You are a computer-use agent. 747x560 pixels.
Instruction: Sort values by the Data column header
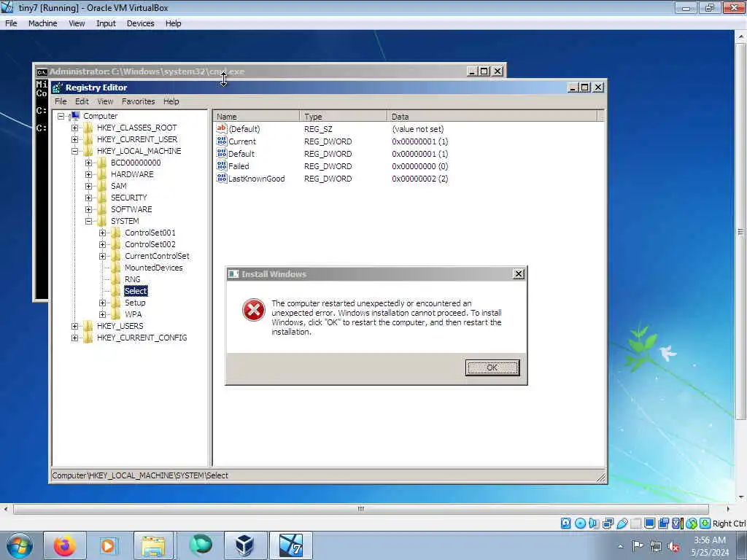(x=492, y=116)
